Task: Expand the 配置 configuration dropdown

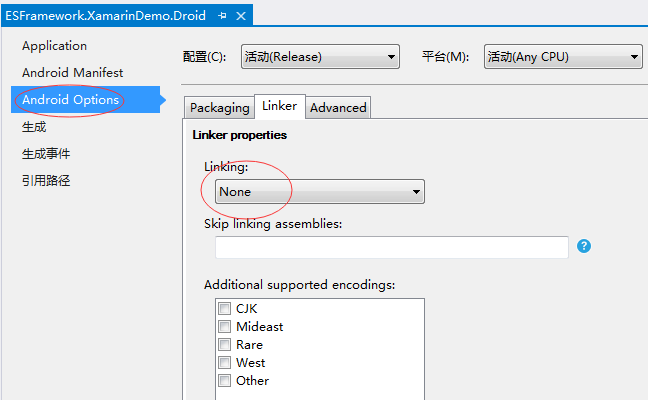Action: click(320, 57)
